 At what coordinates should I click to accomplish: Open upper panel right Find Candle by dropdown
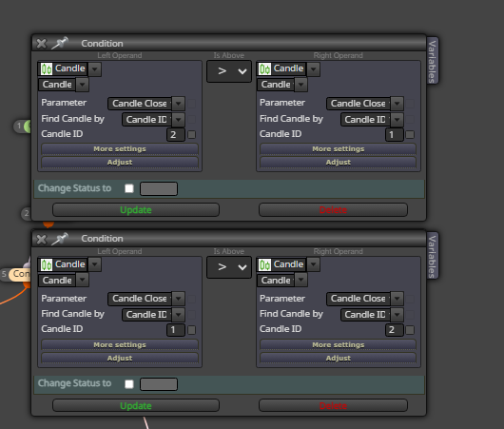[x=397, y=120]
